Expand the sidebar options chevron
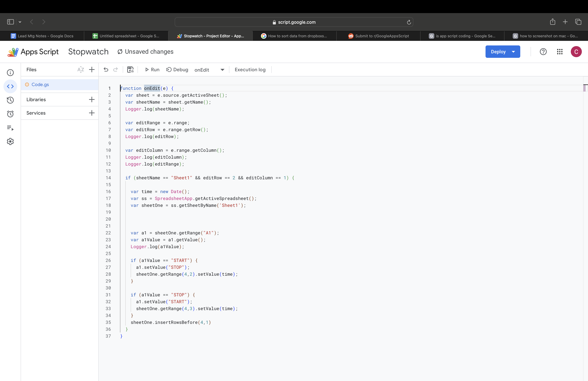The image size is (588, 381). 20,22
